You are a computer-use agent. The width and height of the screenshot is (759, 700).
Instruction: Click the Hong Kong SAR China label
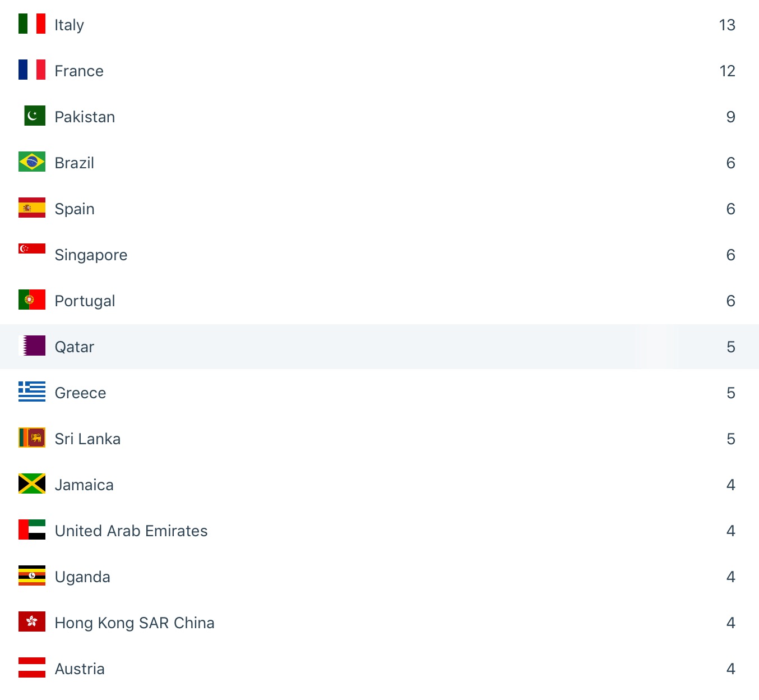(135, 623)
